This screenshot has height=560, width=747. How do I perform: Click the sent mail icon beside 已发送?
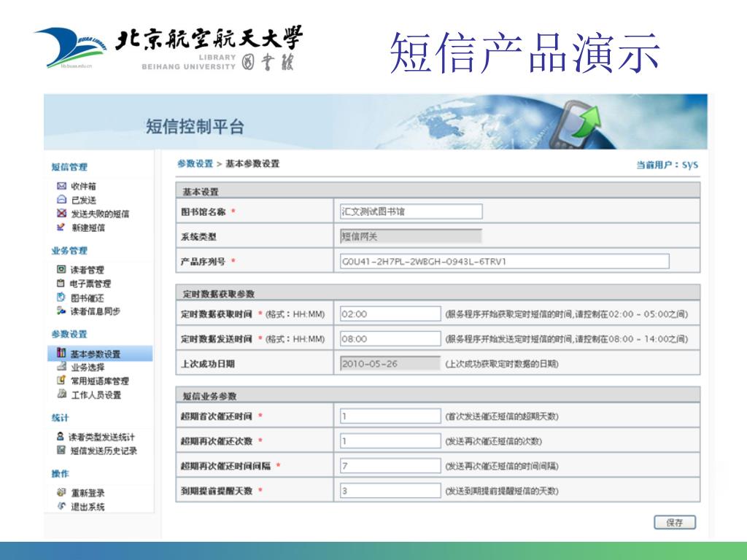(61, 200)
